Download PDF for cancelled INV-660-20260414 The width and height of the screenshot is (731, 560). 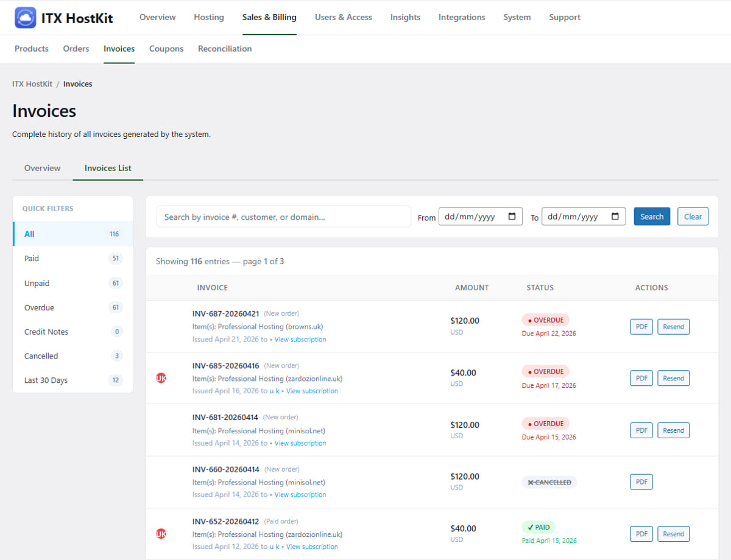tap(641, 482)
